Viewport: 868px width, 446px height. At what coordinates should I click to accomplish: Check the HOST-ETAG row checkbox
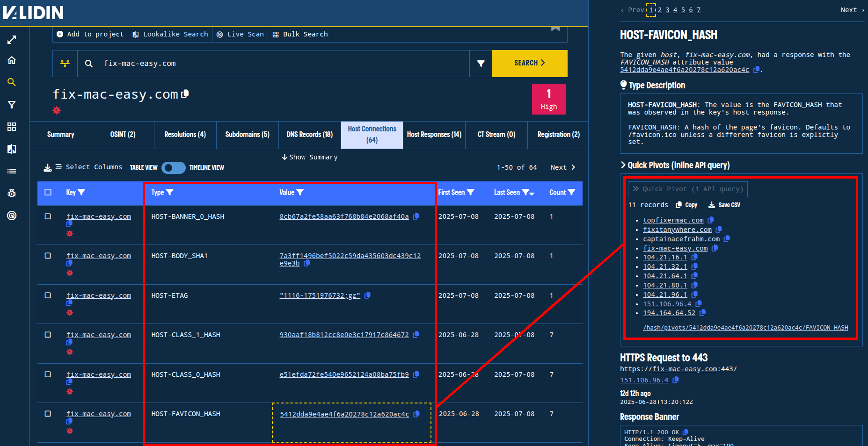pyautogui.click(x=48, y=295)
